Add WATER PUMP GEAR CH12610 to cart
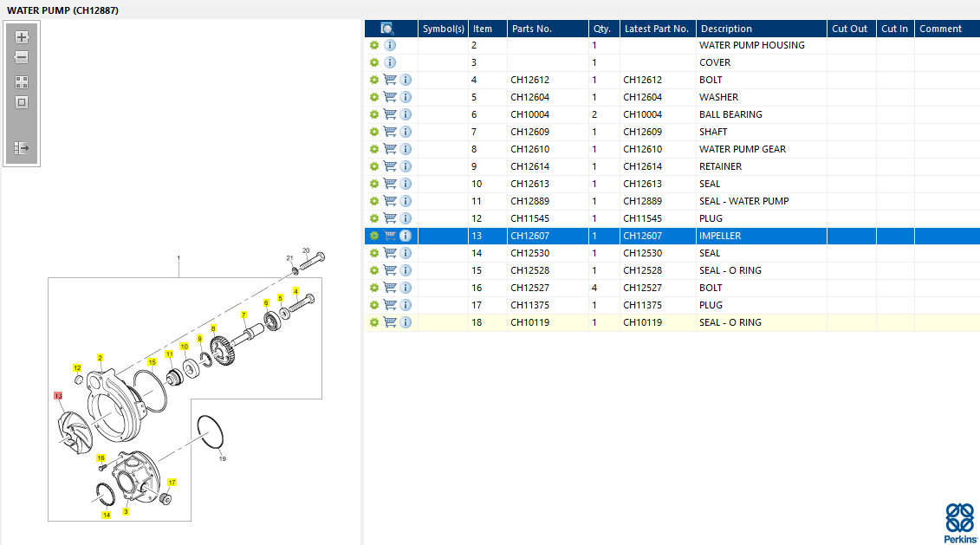The width and height of the screenshot is (980, 545). pyautogui.click(x=390, y=149)
